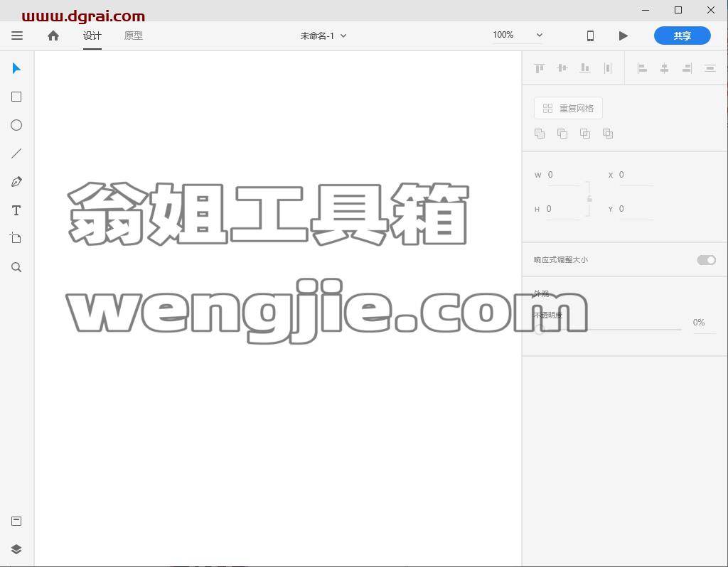Align selection to horizontal center
The height and width of the screenshot is (567, 728).
[665, 69]
